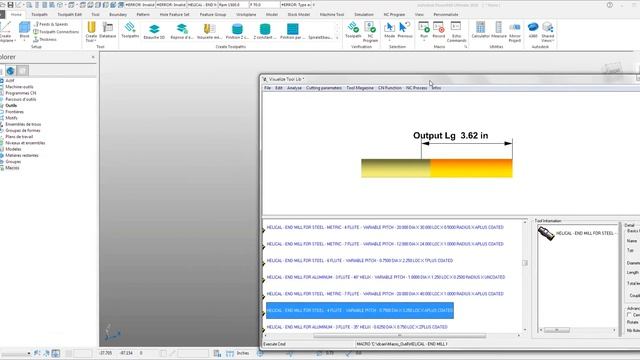The height and width of the screenshot is (360, 640).
Task: Expand the Create Toolpaths gallery dropdown
Action: [x=337, y=38]
